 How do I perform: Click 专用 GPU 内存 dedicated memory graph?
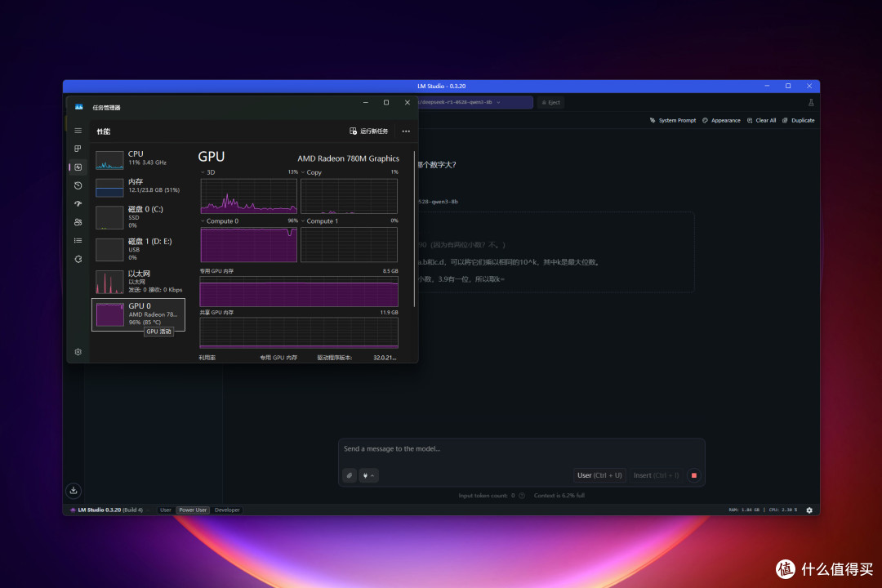pos(299,292)
